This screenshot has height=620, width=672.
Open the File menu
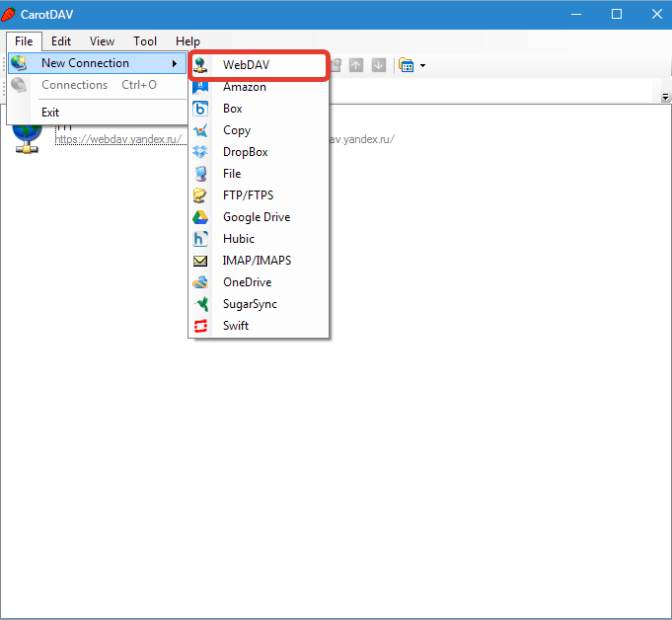(x=24, y=41)
